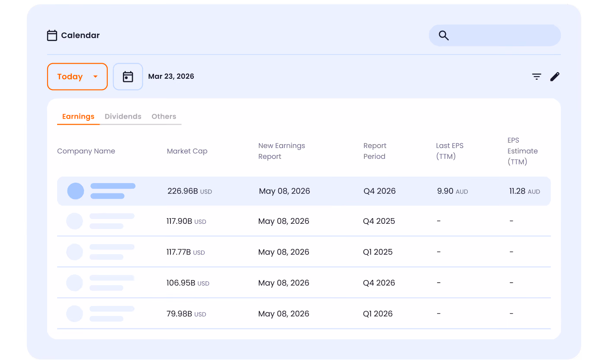The image size is (608, 364).
Task: Click the Calendar icon in the header
Action: 52,35
